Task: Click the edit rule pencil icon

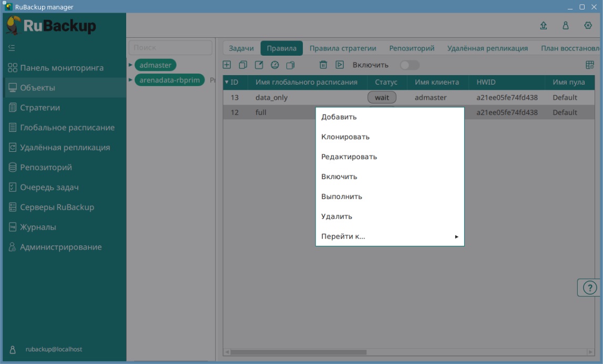Action: tap(259, 65)
